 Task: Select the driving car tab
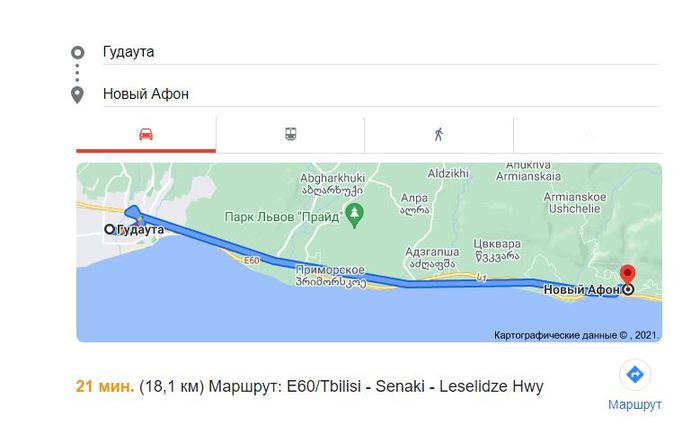click(x=146, y=135)
